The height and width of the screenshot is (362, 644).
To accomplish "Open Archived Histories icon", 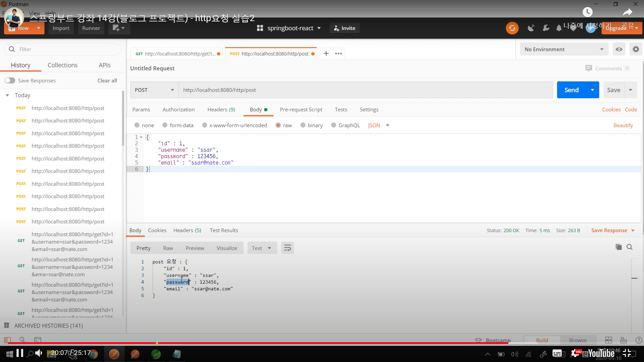I will click(6, 325).
